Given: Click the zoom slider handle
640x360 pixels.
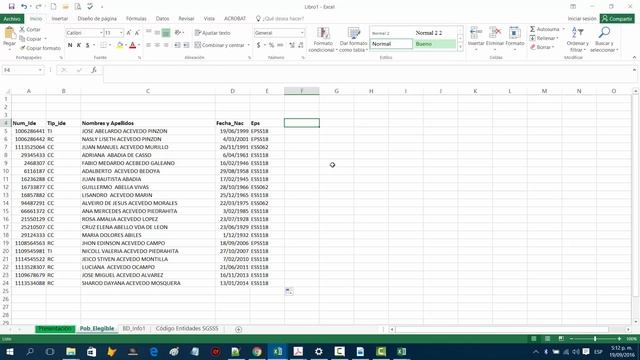Looking at the screenshot, I should pyautogui.click(x=595, y=339).
